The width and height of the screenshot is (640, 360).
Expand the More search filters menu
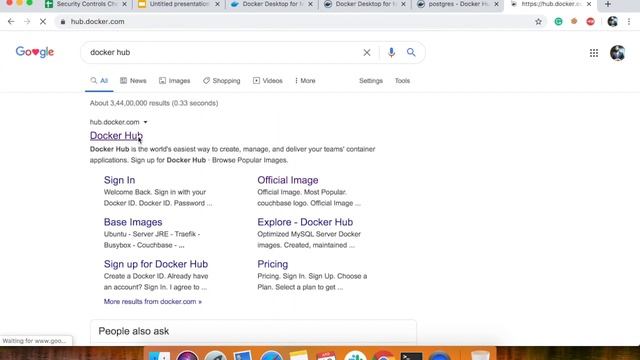[x=305, y=81]
